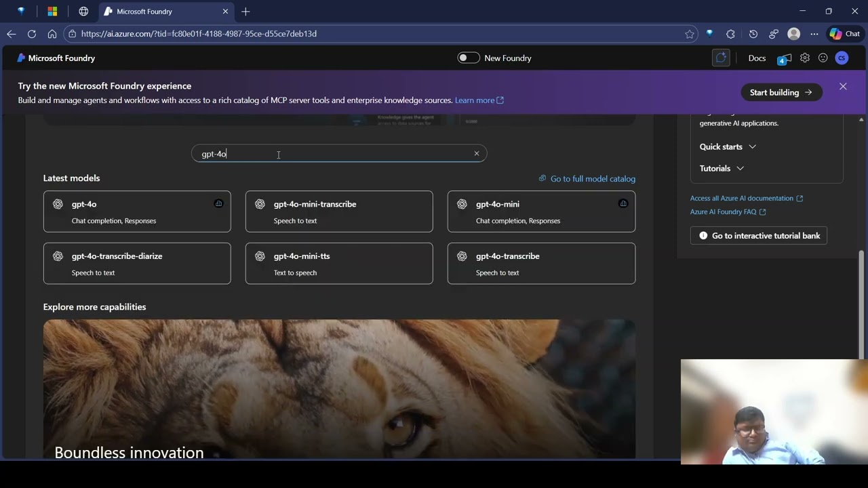
Task: Click the browser Back arrow
Action: (12, 34)
